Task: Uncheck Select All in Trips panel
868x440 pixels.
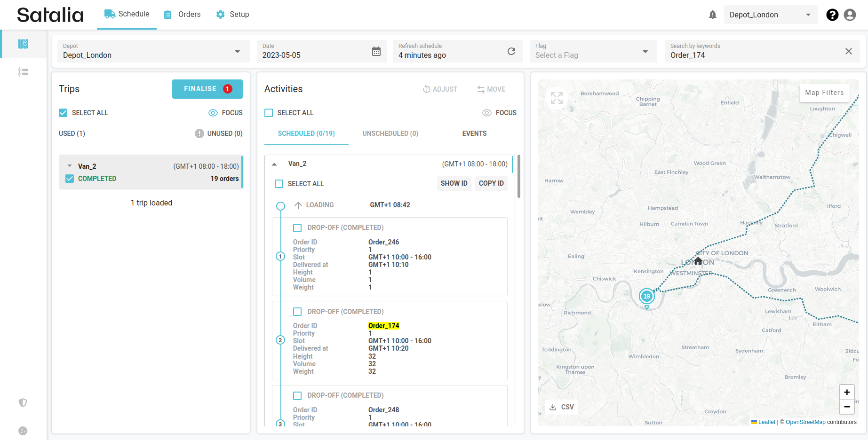Action: click(63, 113)
